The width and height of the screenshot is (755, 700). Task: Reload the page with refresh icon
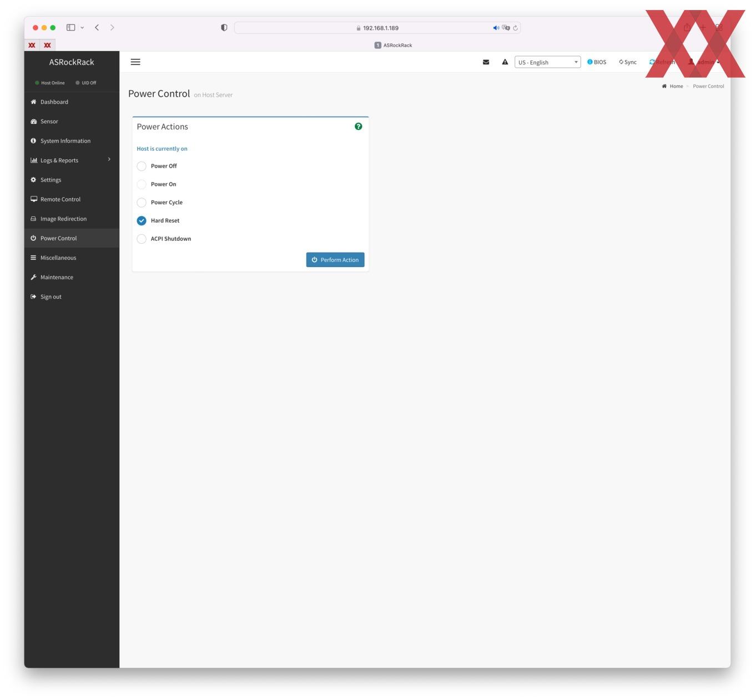pyautogui.click(x=515, y=28)
